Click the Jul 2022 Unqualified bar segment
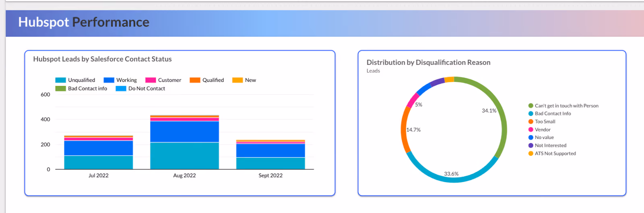This screenshot has width=644, height=213. [x=99, y=162]
